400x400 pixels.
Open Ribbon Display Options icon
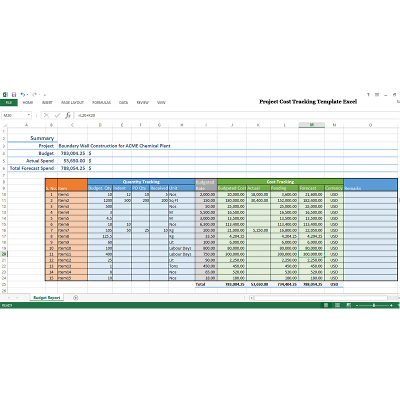pos(377,95)
